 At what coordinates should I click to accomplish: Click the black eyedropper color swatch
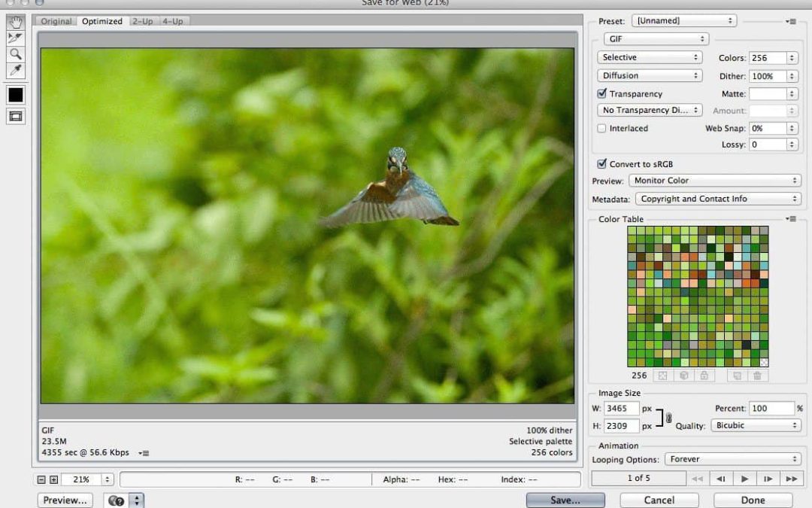tap(16, 94)
